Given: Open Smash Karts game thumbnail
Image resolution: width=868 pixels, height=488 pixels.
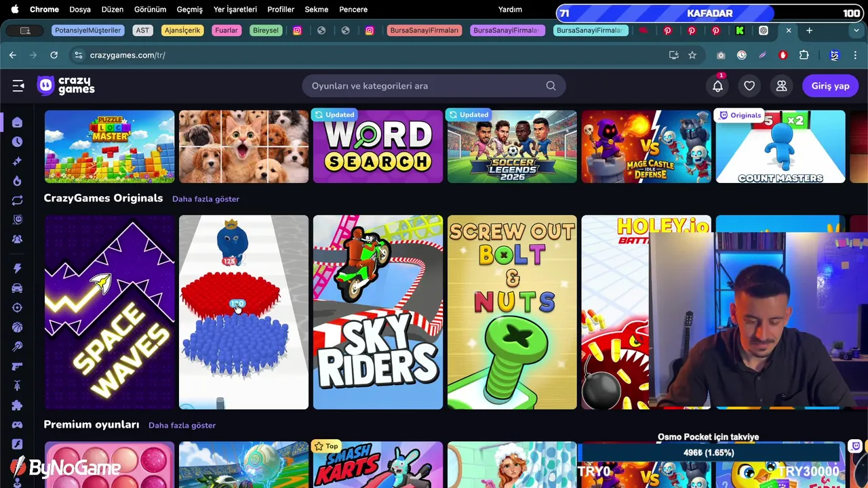Looking at the screenshot, I should coord(378,465).
